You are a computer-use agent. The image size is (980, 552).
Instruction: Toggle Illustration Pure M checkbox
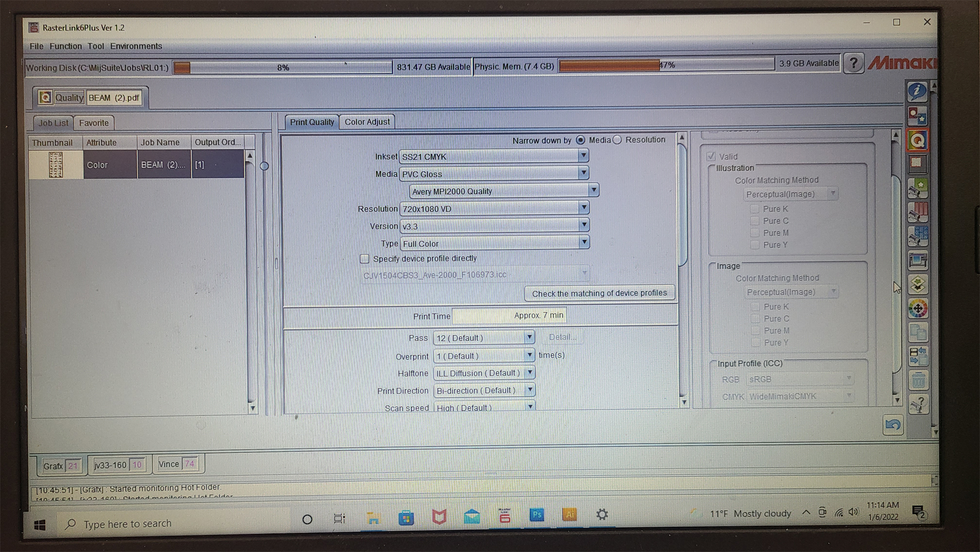pos(755,233)
